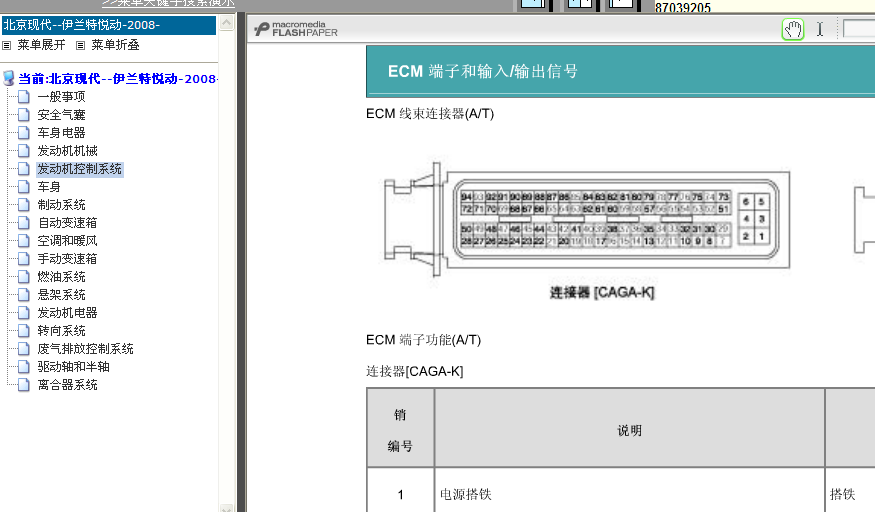Click the page icon next to 制动系统

click(23, 205)
